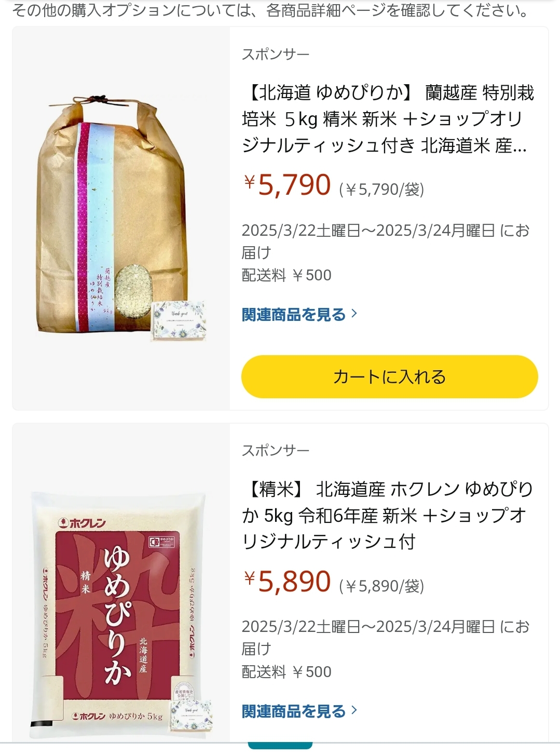Expand chevron next to first 関連商品を見る
Screen dimensions: 560x755
click(x=354, y=314)
